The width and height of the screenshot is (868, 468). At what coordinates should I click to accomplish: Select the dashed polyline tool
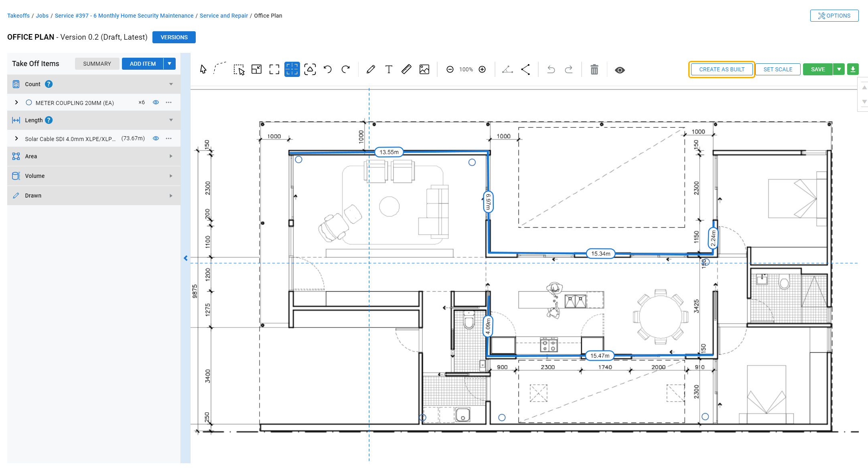tap(220, 68)
